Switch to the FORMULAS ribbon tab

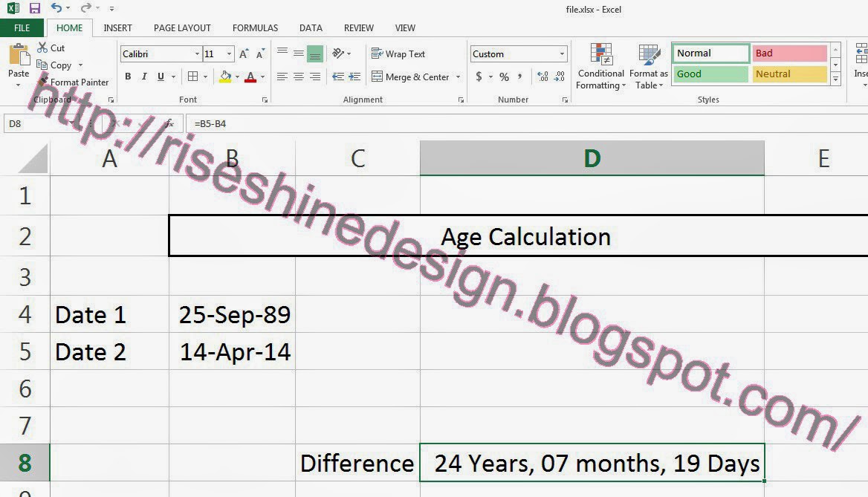pyautogui.click(x=255, y=27)
